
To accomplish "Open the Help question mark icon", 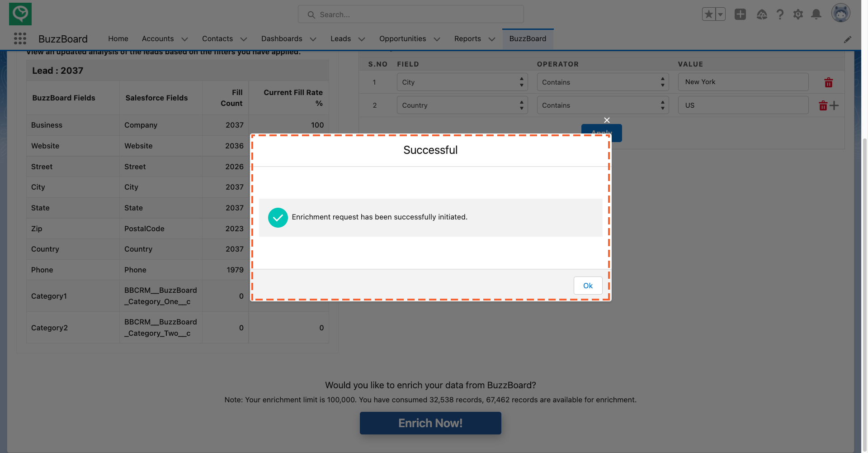I will click(x=780, y=14).
